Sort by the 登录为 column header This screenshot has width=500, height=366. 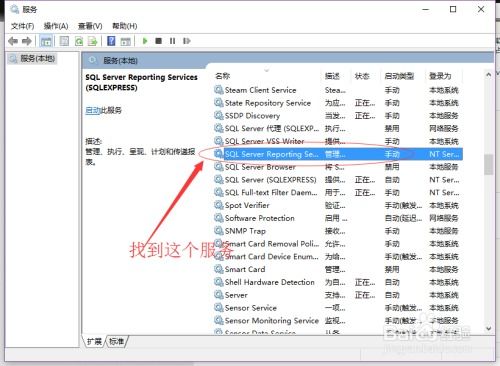(x=440, y=76)
